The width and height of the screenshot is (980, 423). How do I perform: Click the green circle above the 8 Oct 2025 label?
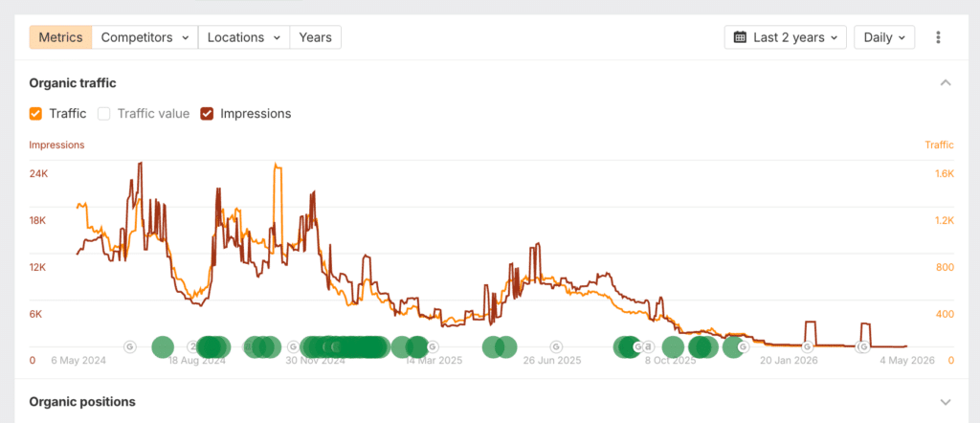(x=673, y=346)
